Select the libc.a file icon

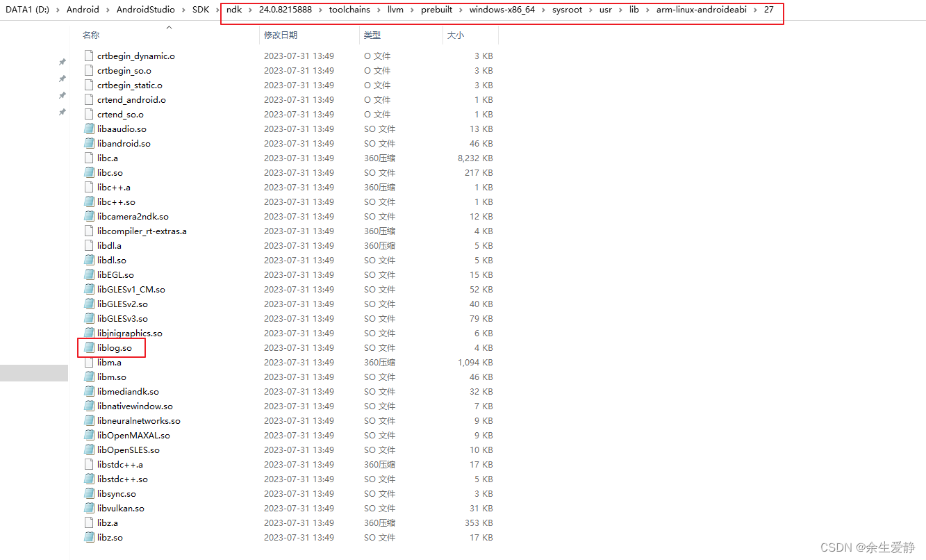88,158
